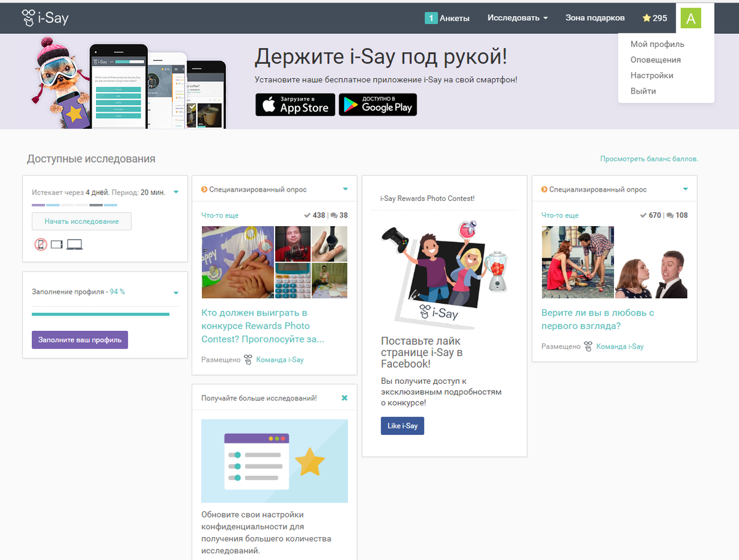Click Заполните ваш профиль button
This screenshot has width=739, height=560.
click(80, 339)
